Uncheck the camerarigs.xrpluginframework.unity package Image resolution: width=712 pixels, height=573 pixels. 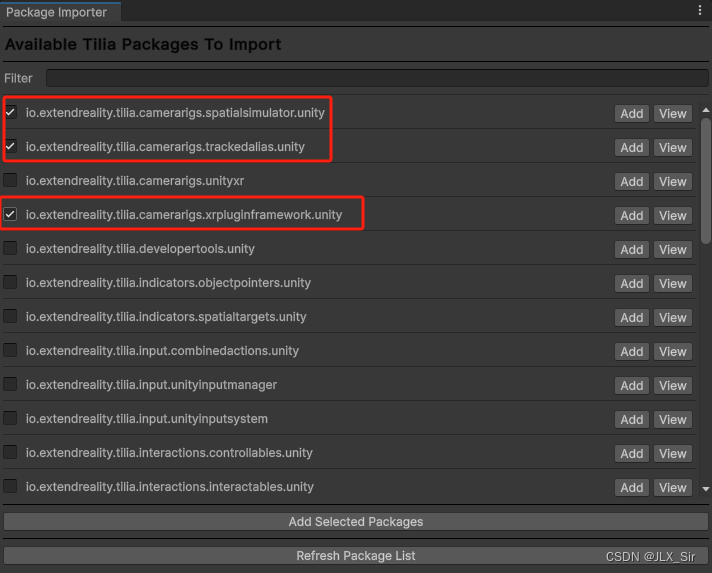[x=10, y=214]
